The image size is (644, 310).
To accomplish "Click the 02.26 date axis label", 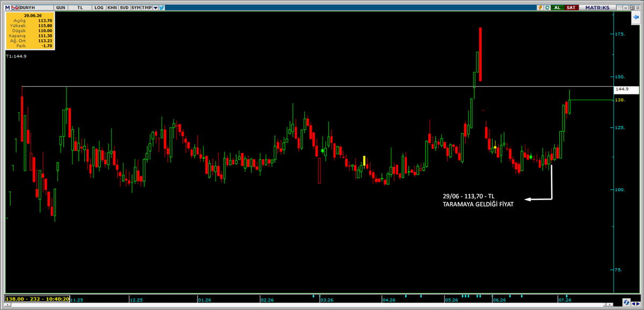I will click(x=267, y=300).
